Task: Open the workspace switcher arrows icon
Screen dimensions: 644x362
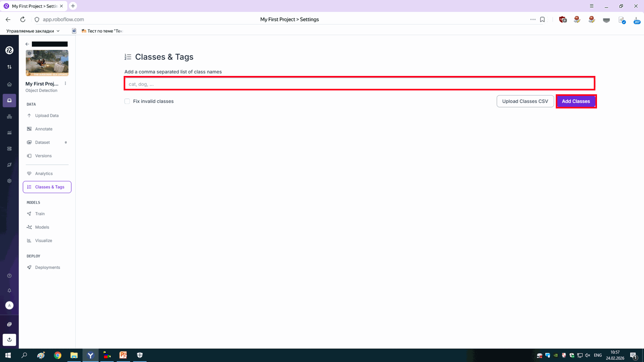Action: pos(9,67)
